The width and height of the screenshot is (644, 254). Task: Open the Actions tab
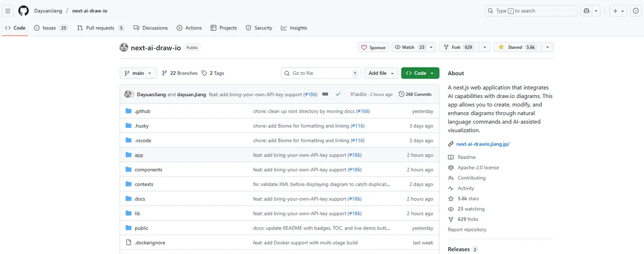pos(189,28)
